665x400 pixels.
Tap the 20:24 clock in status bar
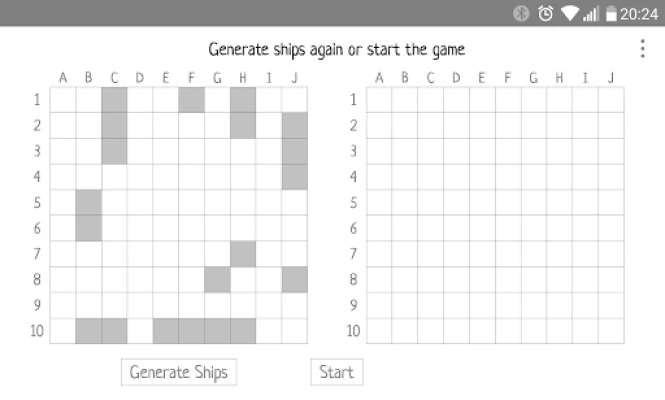[x=639, y=13]
